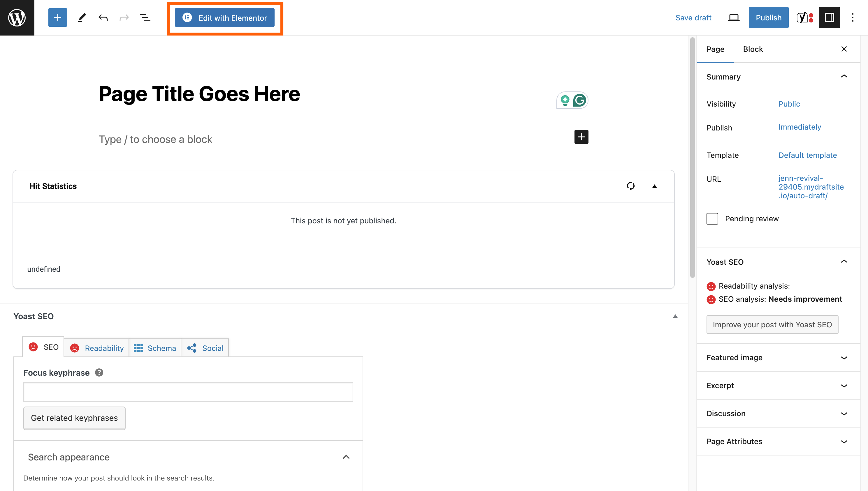Click the Immediately publish date link
This screenshot has height=491, width=868.
tap(800, 127)
